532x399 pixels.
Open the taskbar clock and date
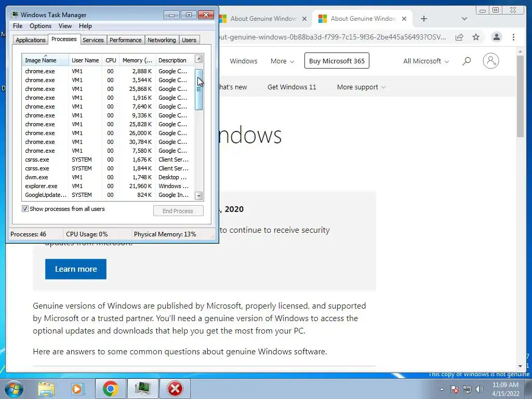coord(505,389)
